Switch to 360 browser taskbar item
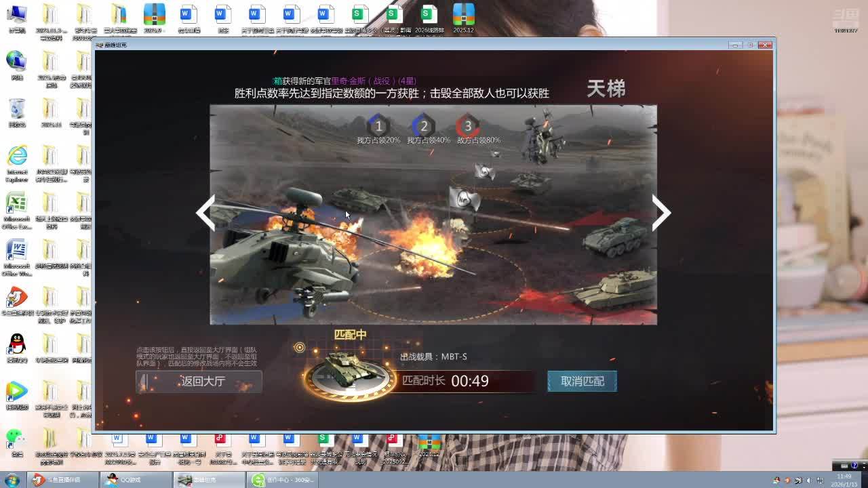The height and width of the screenshot is (488, 868). click(x=282, y=480)
